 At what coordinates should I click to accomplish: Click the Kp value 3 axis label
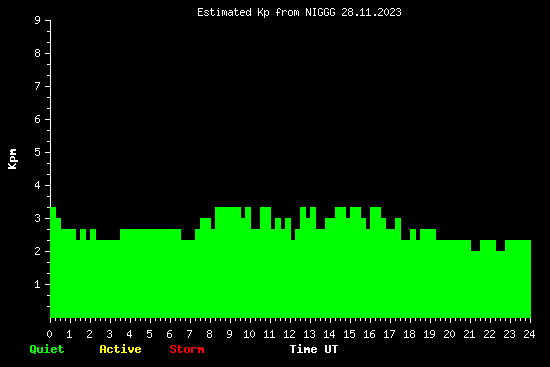click(x=38, y=218)
